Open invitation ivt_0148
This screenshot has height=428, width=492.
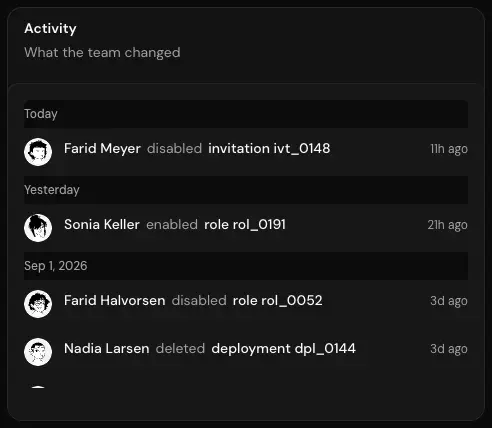(269, 149)
